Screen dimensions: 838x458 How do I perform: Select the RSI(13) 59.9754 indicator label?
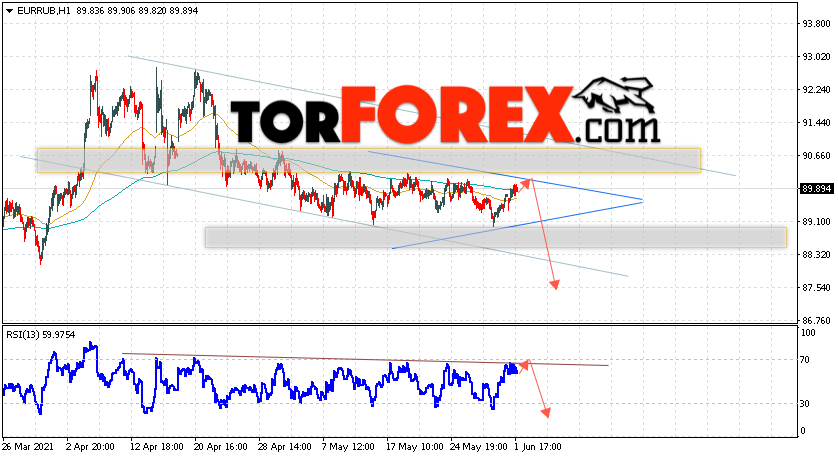click(41, 335)
